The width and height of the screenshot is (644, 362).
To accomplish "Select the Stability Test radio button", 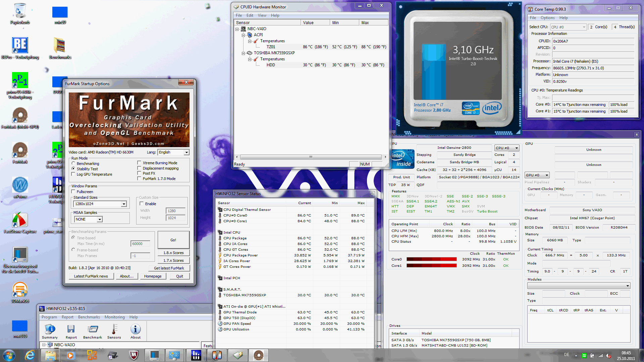I will pos(73,169).
